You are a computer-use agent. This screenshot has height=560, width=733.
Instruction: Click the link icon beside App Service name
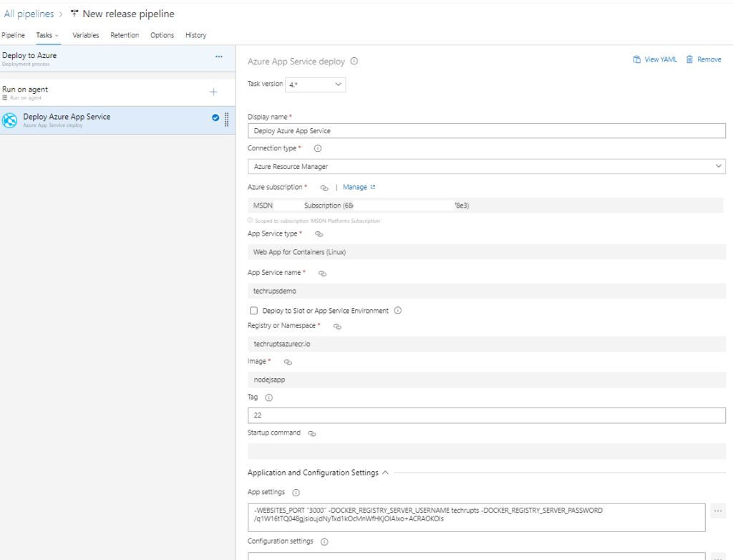pos(321,273)
